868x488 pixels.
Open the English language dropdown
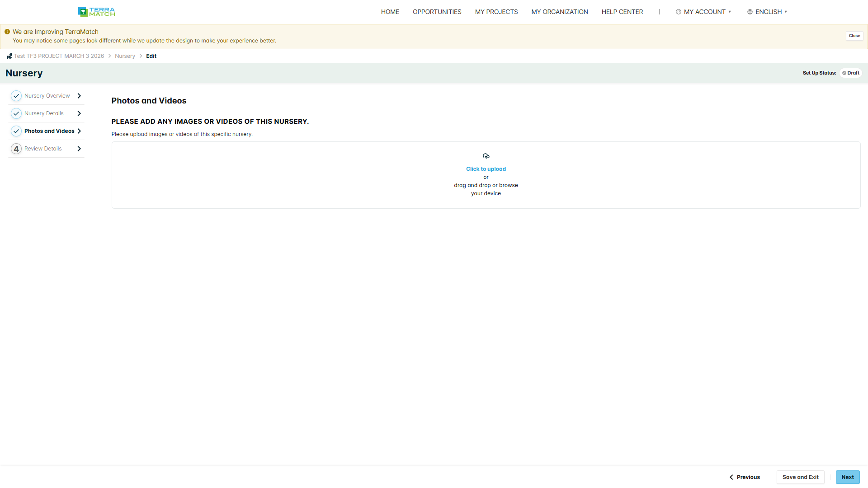click(x=767, y=12)
